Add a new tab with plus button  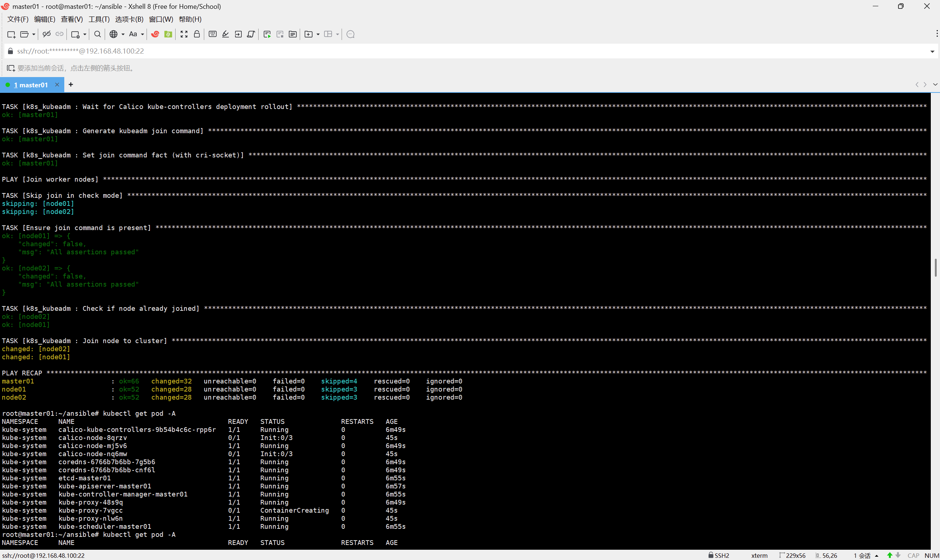71,84
